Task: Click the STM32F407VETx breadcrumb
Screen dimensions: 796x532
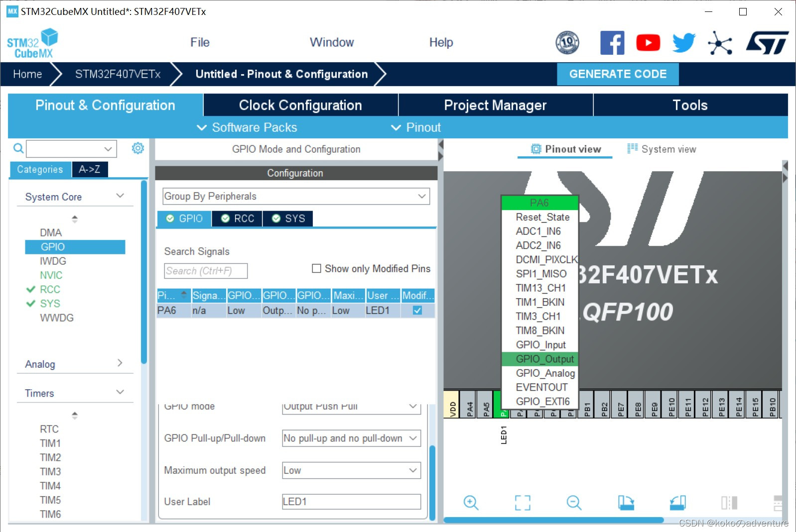Action: pyautogui.click(x=118, y=74)
